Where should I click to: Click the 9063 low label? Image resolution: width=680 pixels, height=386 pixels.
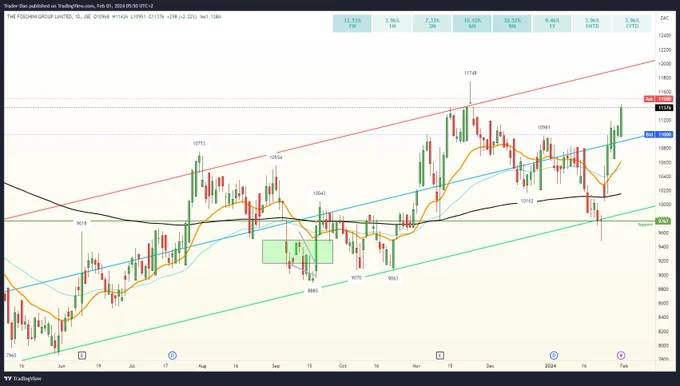click(x=393, y=278)
